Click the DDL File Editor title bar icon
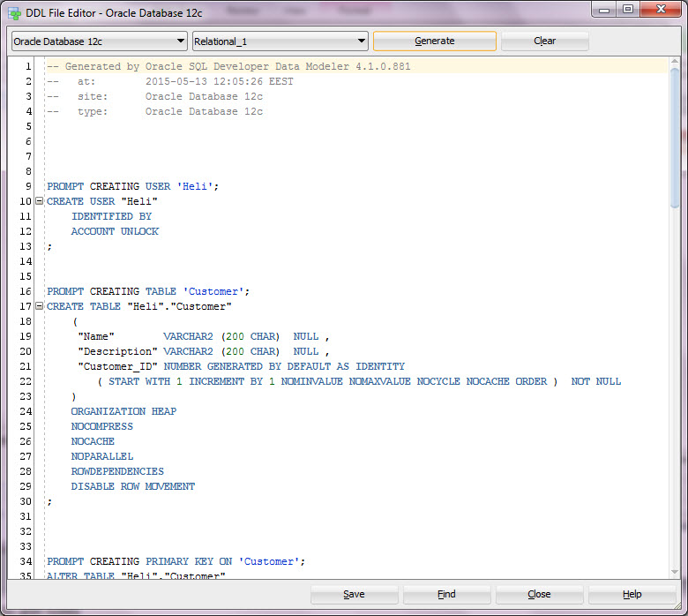This screenshot has height=616, width=688. (x=14, y=11)
